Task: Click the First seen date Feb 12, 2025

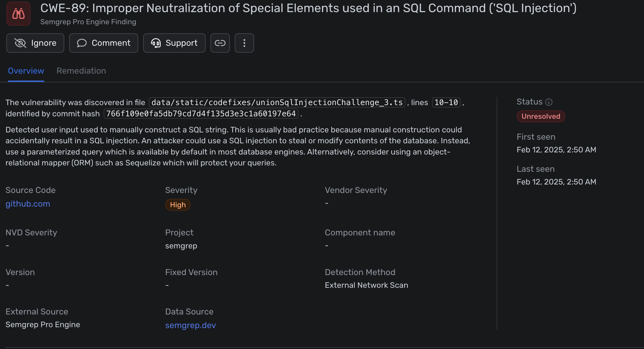Action: click(x=557, y=150)
